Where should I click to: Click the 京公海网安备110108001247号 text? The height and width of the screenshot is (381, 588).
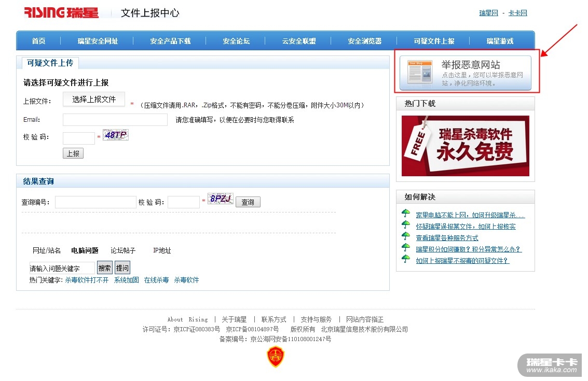coord(291,339)
